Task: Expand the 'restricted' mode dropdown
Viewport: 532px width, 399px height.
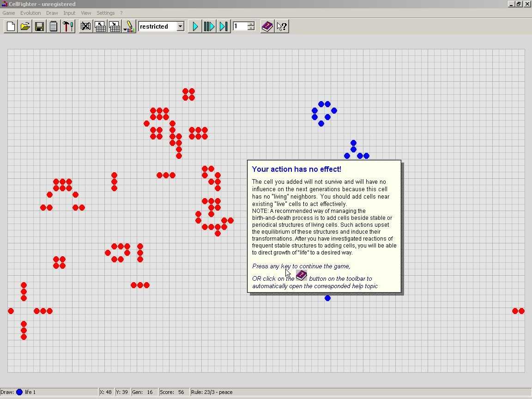Action: click(180, 26)
